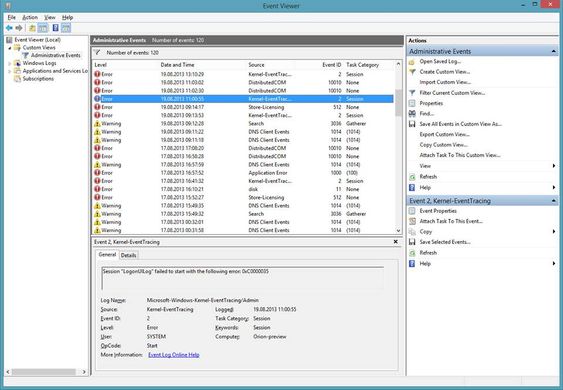Click Help icon in Event 2 actions section
Screen dimensions: 563x390
click(x=412, y=264)
